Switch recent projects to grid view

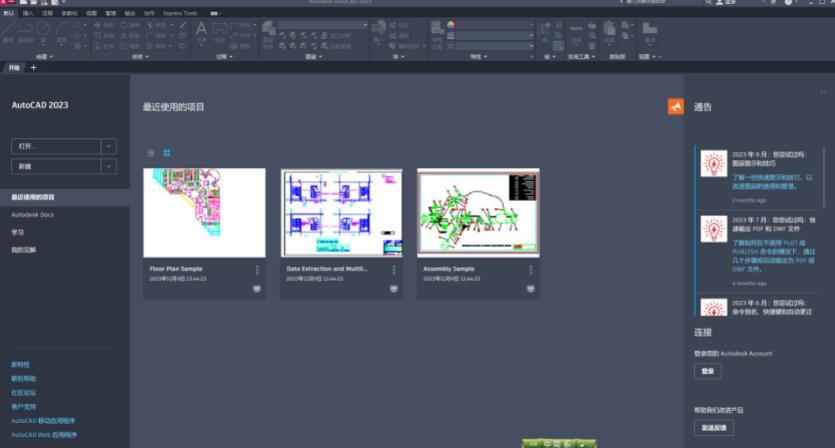coord(167,153)
